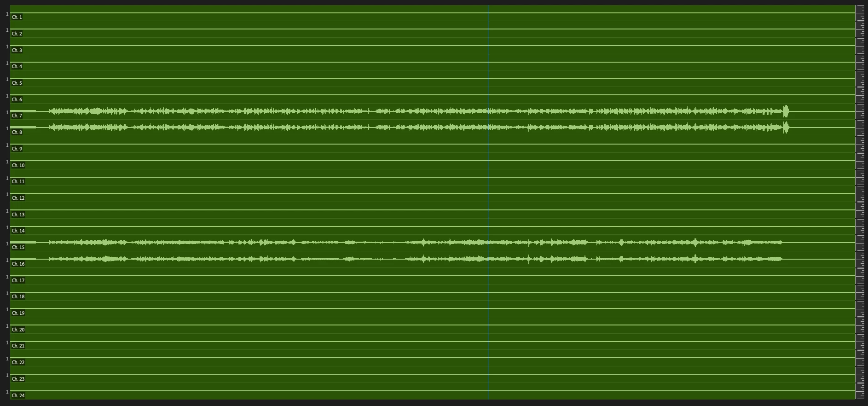Click the Ch. 7 waveform's loud ending burst

[786, 111]
